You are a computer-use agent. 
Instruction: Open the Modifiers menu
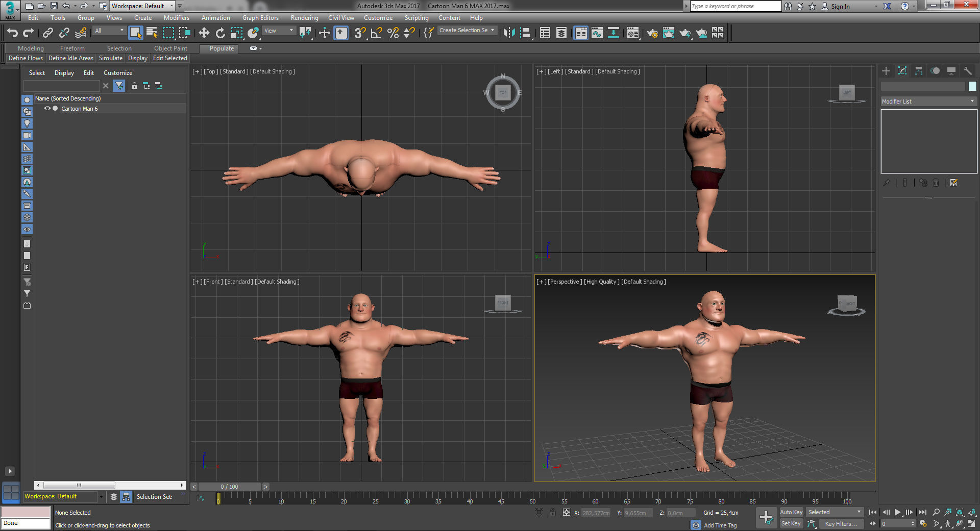[176, 18]
